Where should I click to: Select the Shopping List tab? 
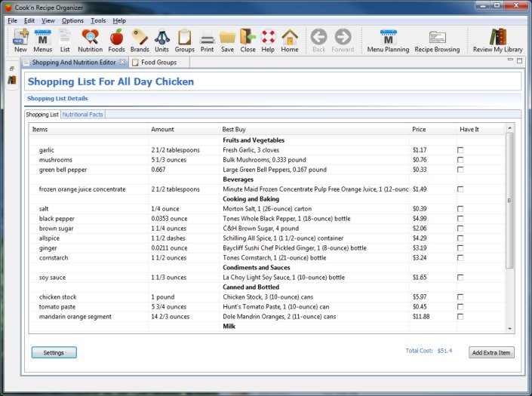pos(42,115)
